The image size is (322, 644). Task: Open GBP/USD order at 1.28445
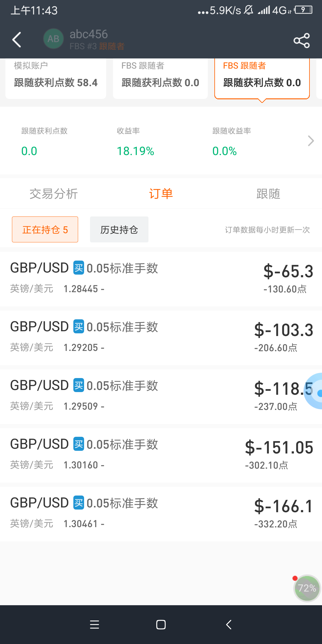click(x=161, y=279)
